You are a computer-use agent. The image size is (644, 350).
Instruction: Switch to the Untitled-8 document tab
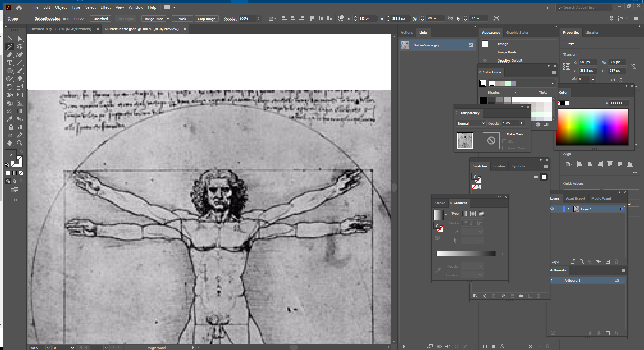(60, 29)
